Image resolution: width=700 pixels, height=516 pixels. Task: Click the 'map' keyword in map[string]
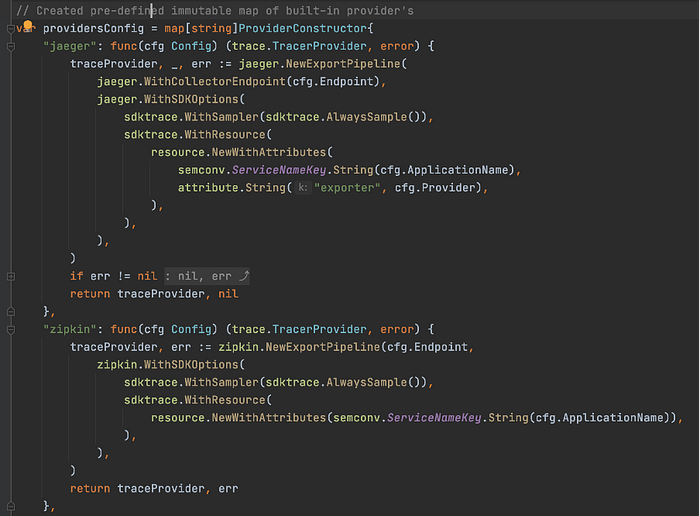pyautogui.click(x=174, y=29)
